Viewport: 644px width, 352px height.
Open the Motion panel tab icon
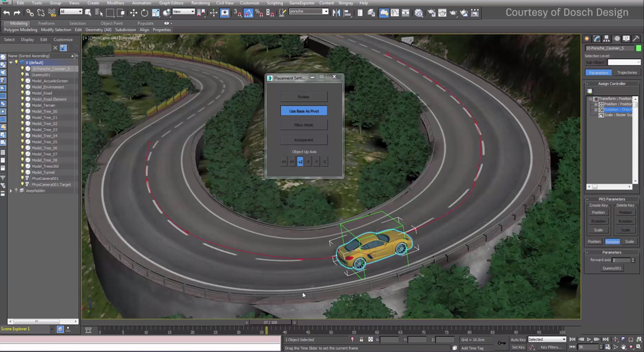(x=617, y=39)
